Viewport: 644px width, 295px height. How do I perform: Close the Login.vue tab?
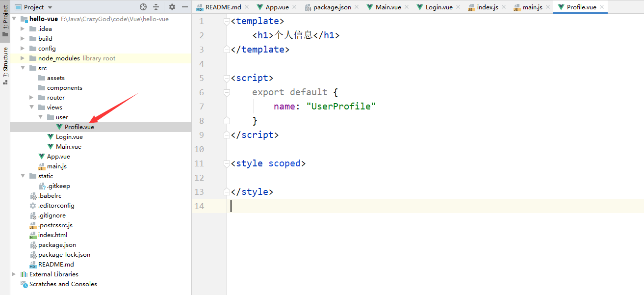coord(458,7)
